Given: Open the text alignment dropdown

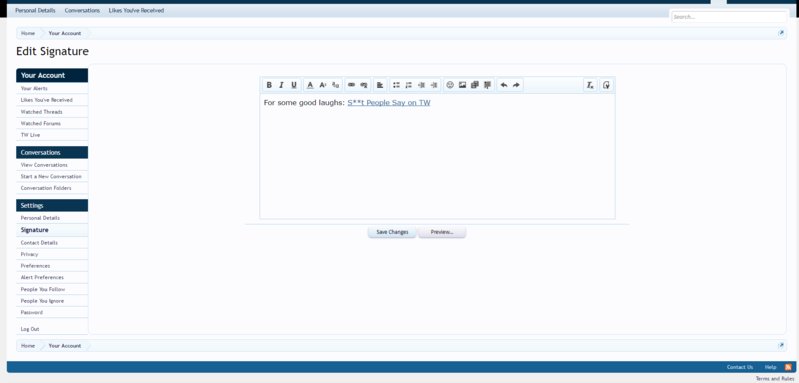Looking at the screenshot, I should point(380,85).
